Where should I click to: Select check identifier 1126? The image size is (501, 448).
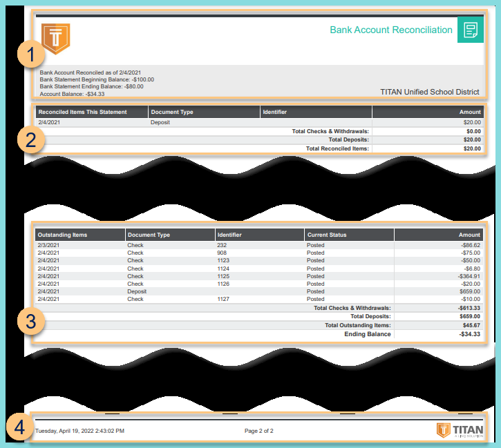point(223,284)
